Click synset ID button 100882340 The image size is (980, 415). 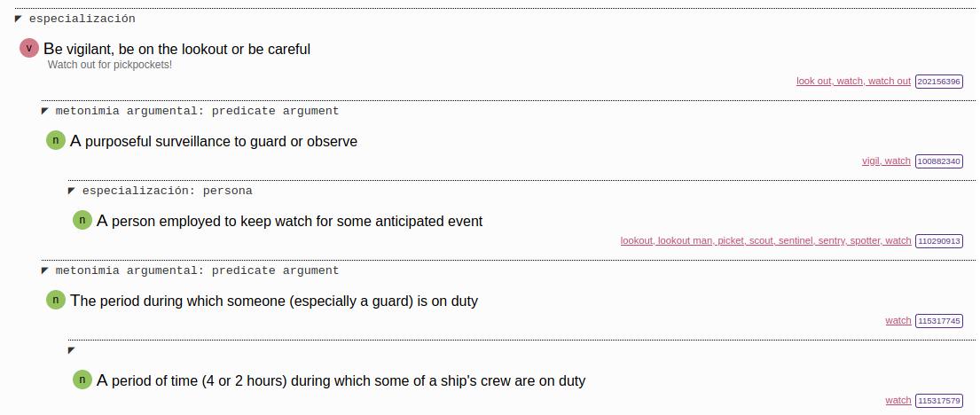point(939,161)
